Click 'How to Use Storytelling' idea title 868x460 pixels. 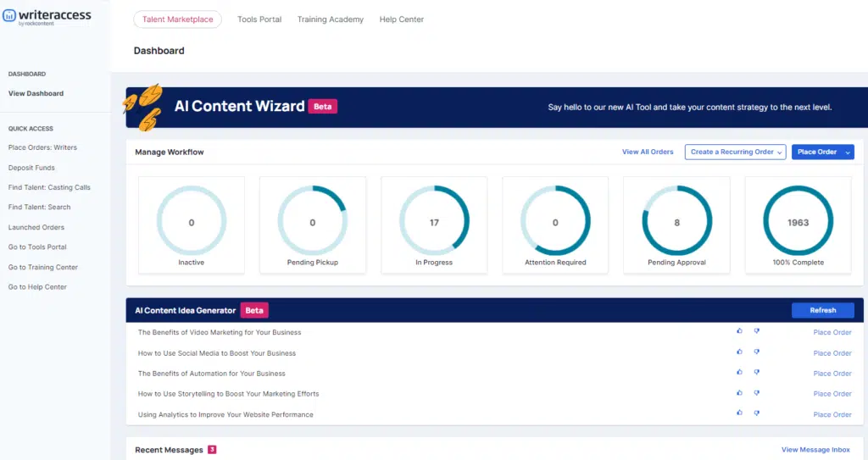coord(228,394)
